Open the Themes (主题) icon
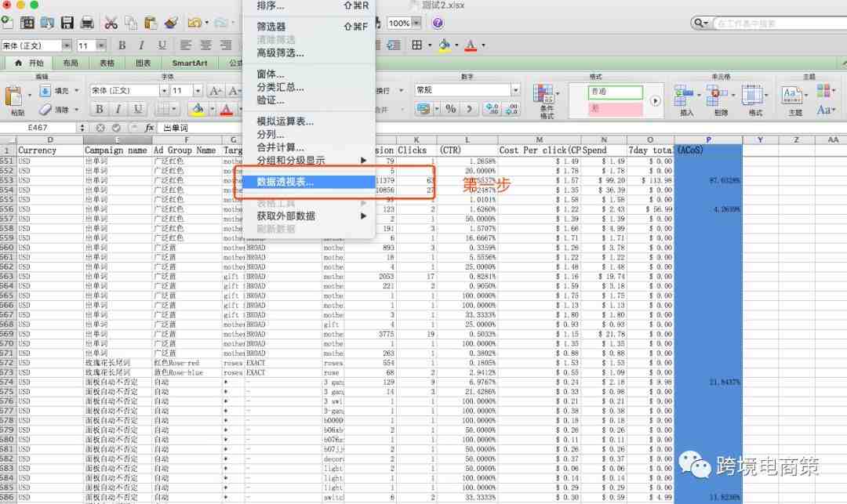847x504 pixels. tap(792, 96)
